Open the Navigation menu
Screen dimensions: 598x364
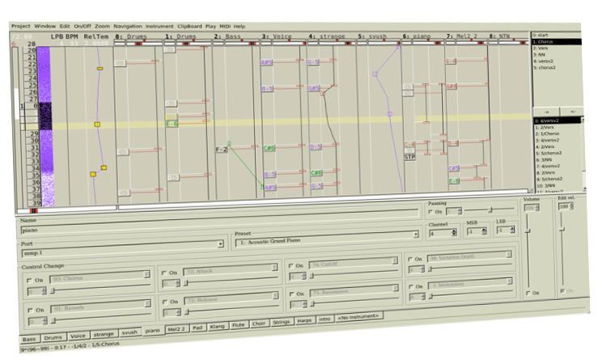128,27
